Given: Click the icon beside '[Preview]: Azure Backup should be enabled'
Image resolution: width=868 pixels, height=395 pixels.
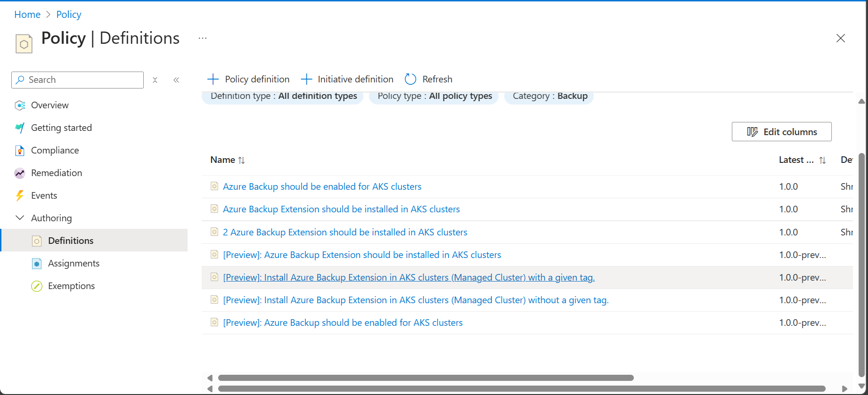Looking at the screenshot, I should 214,322.
